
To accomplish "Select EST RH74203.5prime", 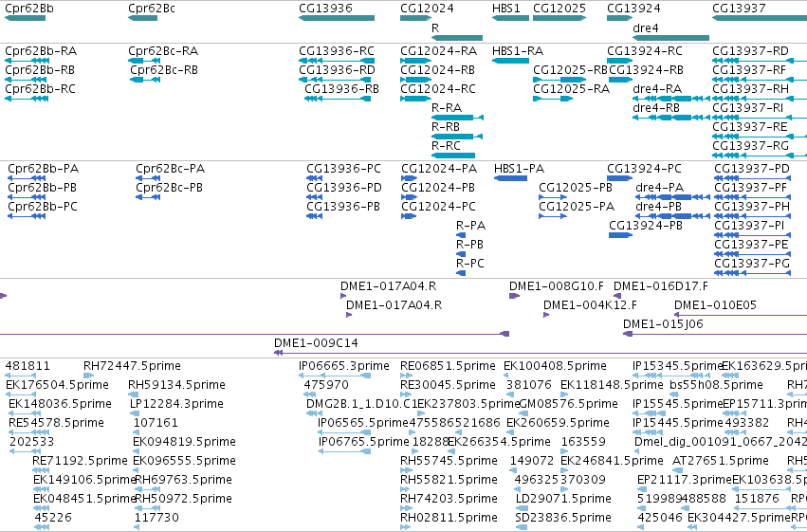I will [449, 500].
